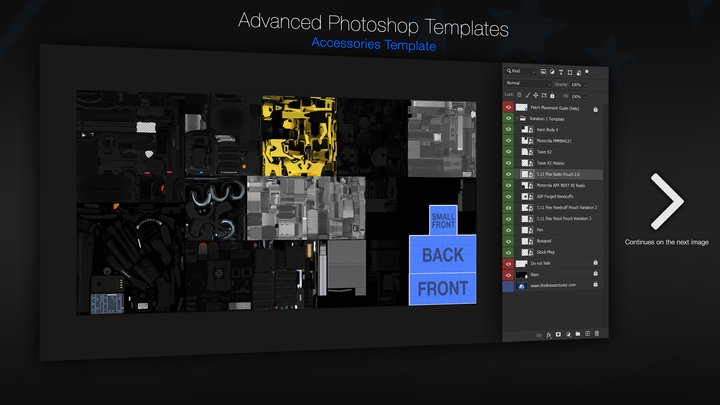This screenshot has height=405, width=720.
Task: Filter layers by pixel layers icon
Action: click(543, 72)
